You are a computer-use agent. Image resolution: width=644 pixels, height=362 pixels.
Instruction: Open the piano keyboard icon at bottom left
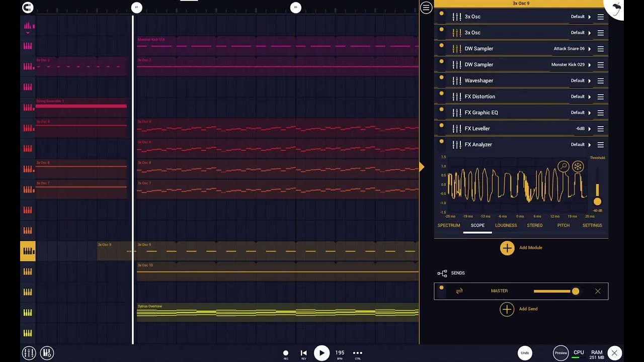(x=47, y=353)
